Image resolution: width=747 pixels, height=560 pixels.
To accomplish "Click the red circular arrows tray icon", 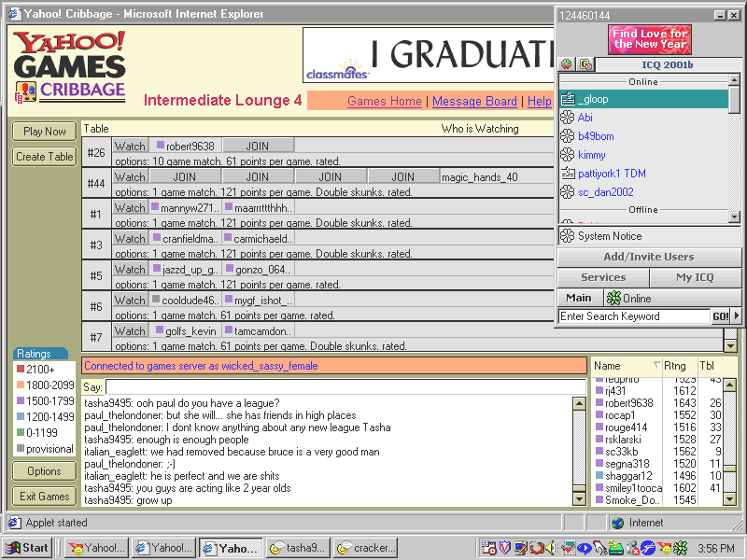I will 536,548.
